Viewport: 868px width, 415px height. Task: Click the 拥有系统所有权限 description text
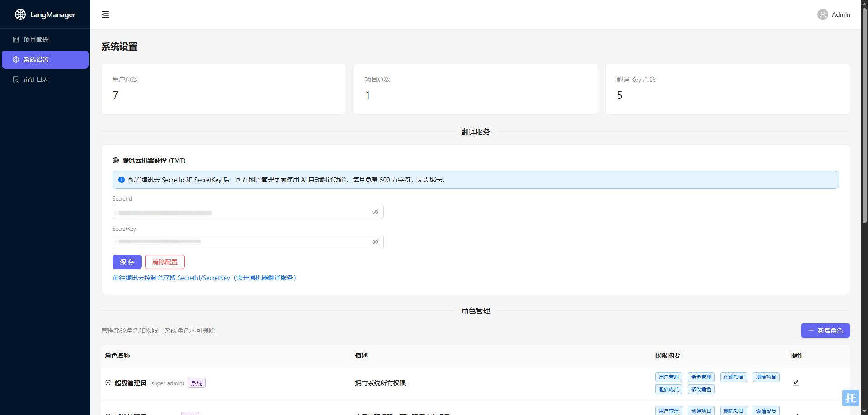click(x=380, y=383)
